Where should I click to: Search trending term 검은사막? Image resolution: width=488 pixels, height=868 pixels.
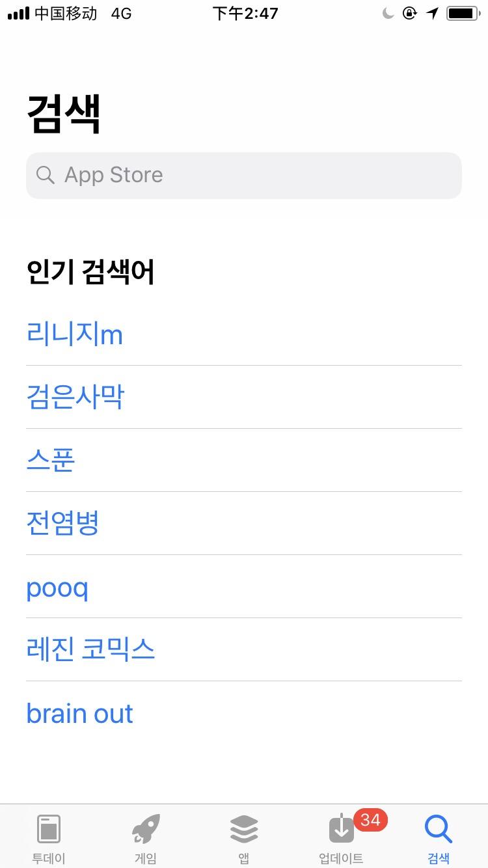pos(75,397)
